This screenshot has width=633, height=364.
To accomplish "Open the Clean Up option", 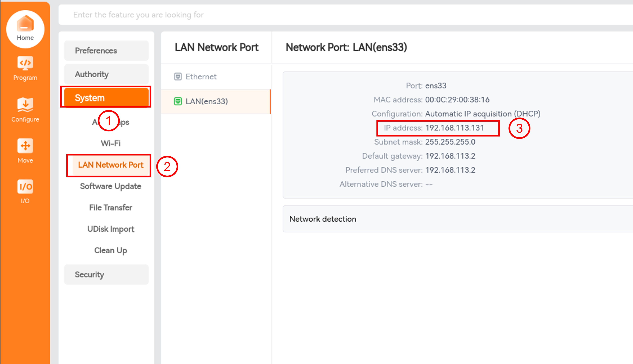I will 111,250.
